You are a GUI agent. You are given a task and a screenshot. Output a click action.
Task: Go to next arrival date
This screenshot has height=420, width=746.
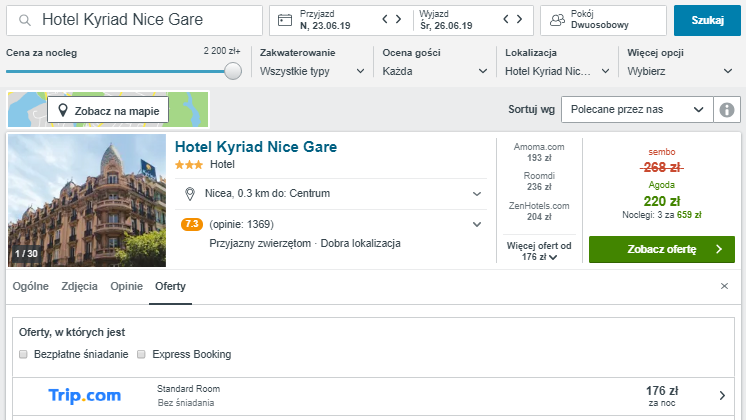[399, 19]
